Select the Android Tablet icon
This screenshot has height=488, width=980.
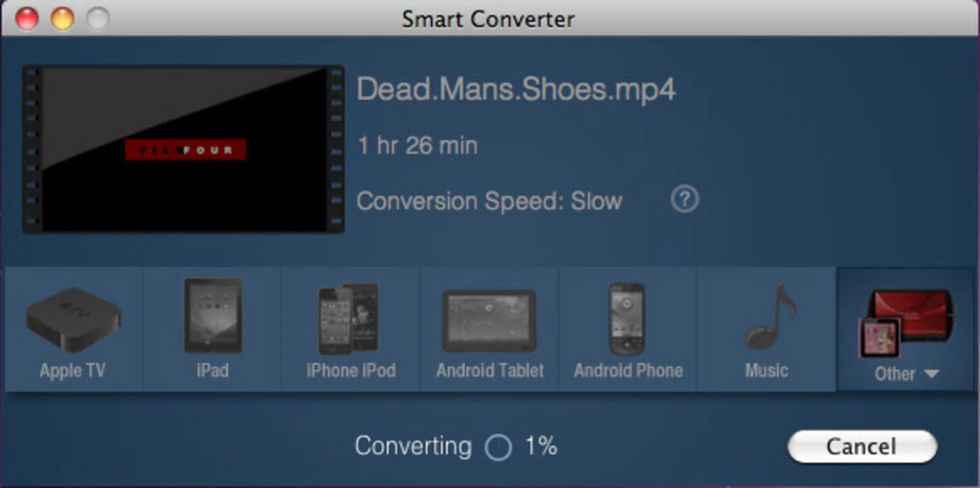[x=489, y=321]
